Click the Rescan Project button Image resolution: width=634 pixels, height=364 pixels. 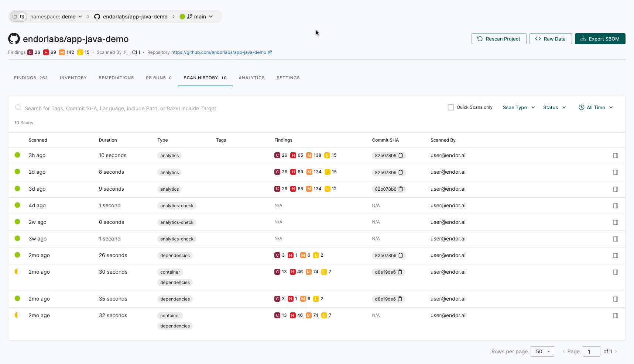click(x=498, y=39)
